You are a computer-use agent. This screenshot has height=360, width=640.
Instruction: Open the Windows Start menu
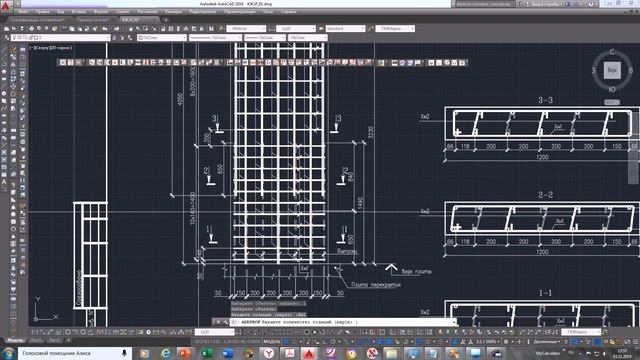(8, 353)
